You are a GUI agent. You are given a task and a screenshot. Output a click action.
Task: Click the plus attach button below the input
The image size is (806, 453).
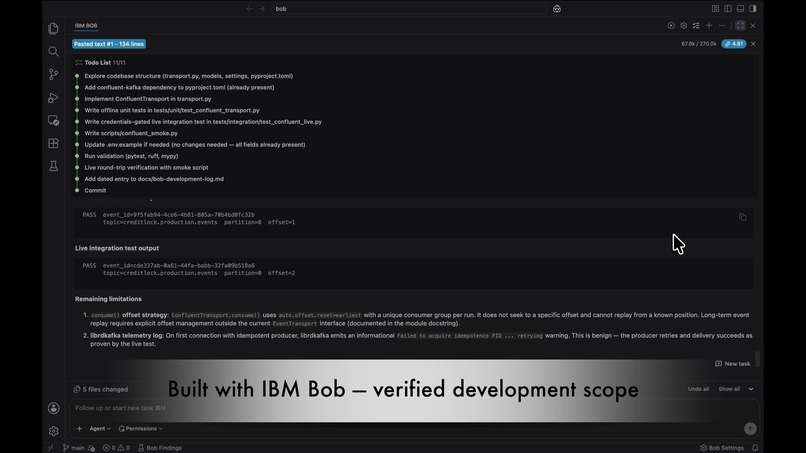tap(79, 428)
